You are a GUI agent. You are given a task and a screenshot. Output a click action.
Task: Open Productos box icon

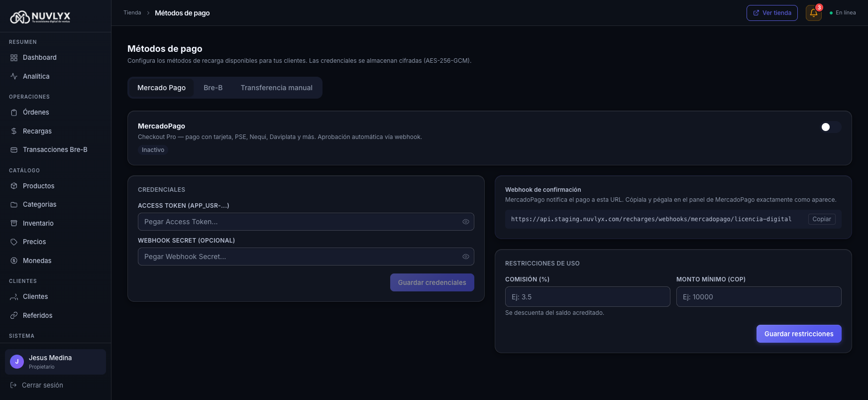coord(14,186)
